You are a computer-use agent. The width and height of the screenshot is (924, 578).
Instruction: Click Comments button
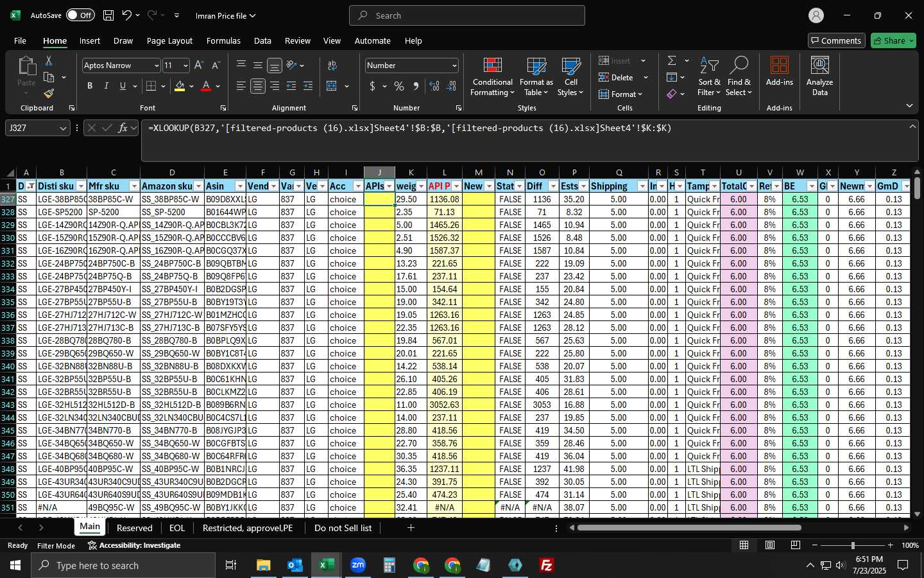pyautogui.click(x=836, y=40)
